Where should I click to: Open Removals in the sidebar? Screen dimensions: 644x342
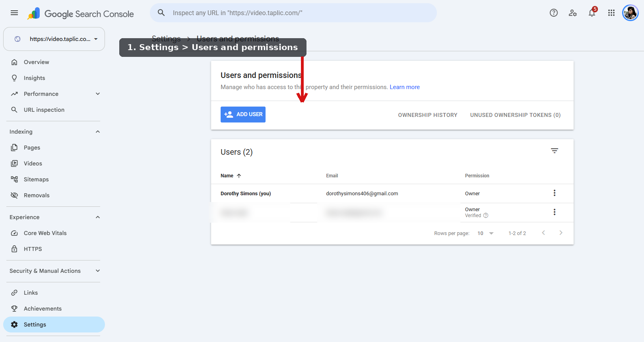[x=54, y=195]
